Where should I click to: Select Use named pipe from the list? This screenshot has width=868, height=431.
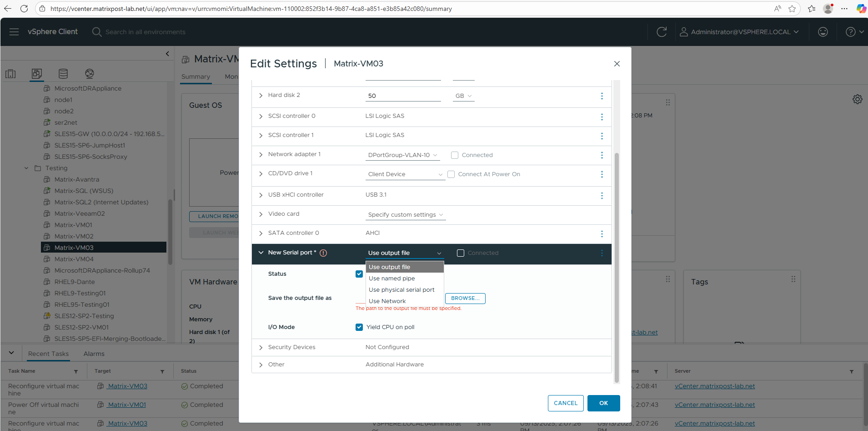coord(391,279)
